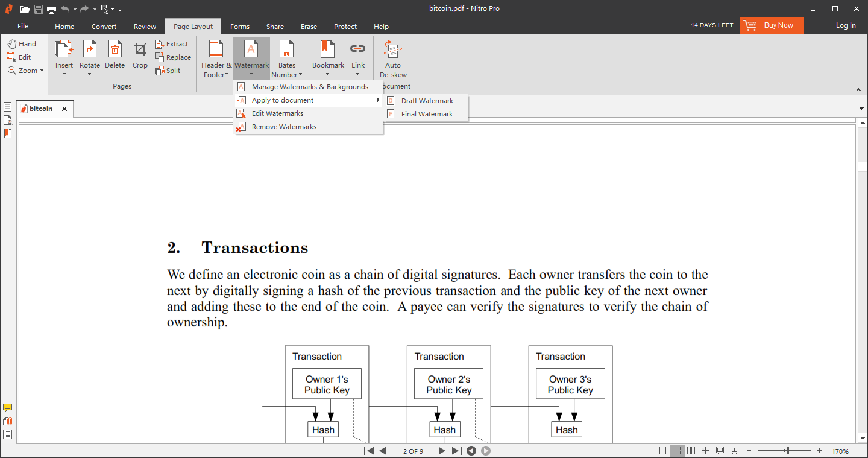This screenshot has width=868, height=458.
Task: Redo the last undone action
Action: click(x=85, y=9)
